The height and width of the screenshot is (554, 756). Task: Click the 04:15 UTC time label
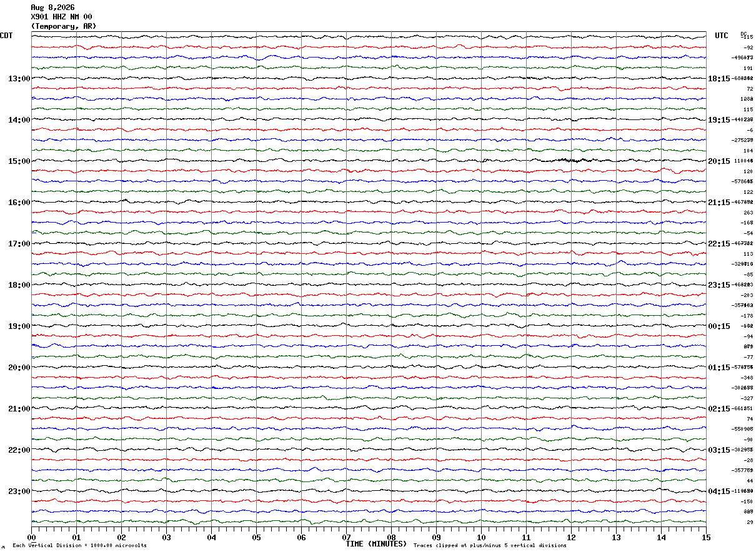pyautogui.click(x=719, y=491)
